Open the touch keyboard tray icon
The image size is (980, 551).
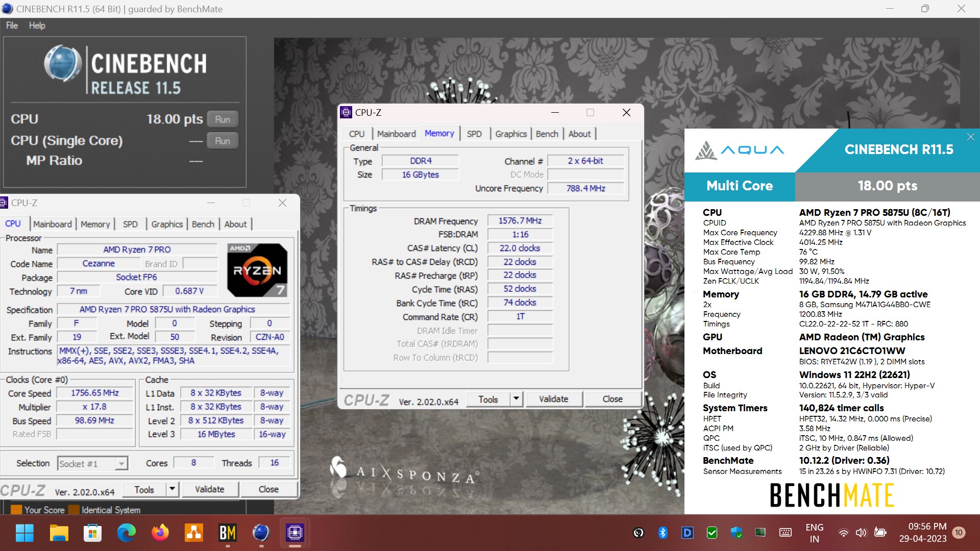pos(786,533)
